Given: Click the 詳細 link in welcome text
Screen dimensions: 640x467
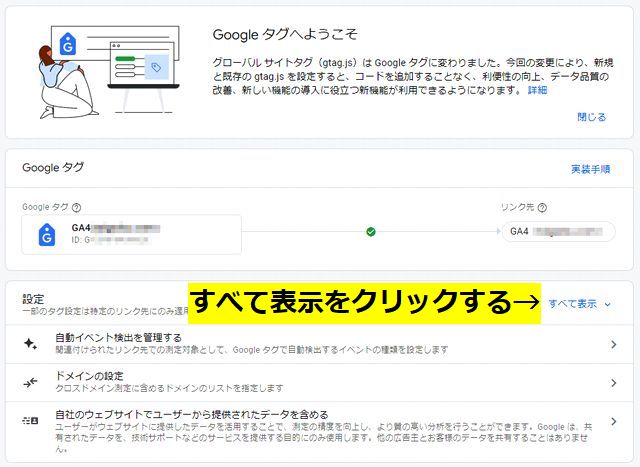Looking at the screenshot, I should coord(537,90).
